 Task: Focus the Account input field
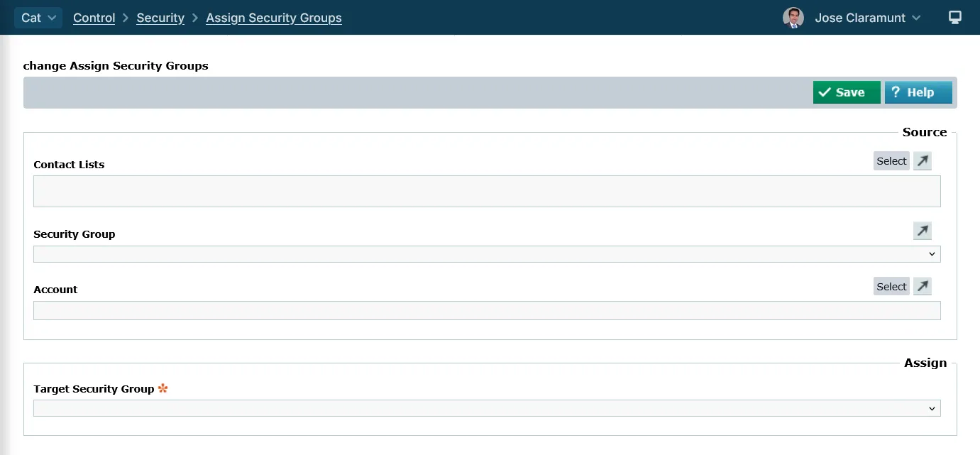click(487, 310)
